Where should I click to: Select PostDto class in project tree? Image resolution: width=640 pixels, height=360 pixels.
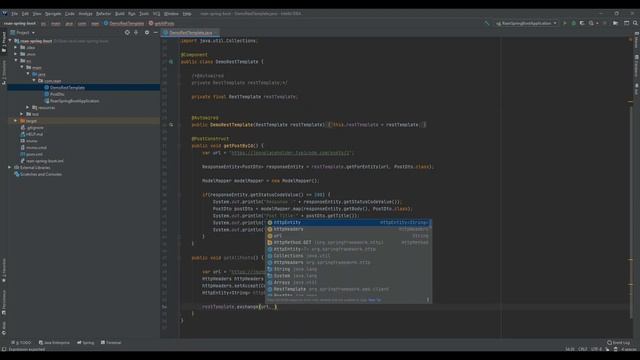[x=57, y=94]
